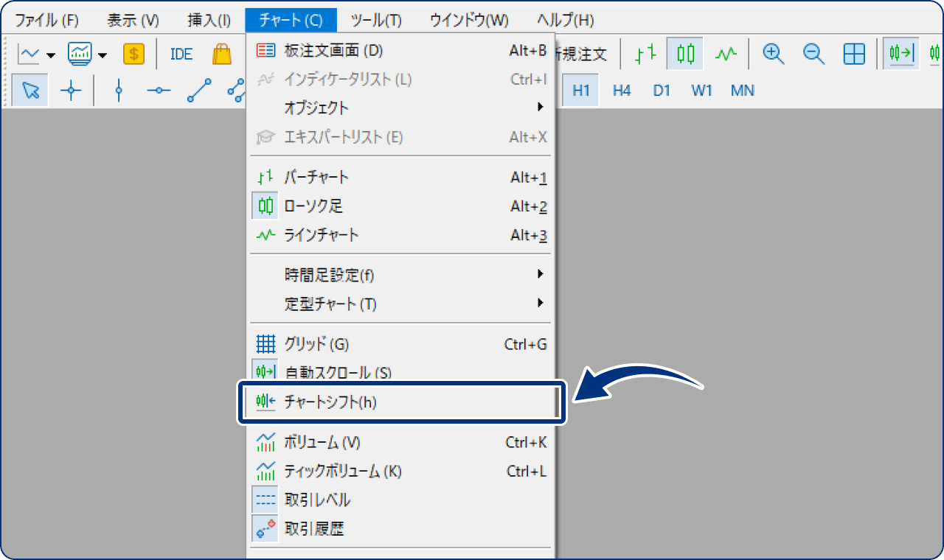The height and width of the screenshot is (560, 944).
Task: Select the crosshair tool
Action: [69, 90]
